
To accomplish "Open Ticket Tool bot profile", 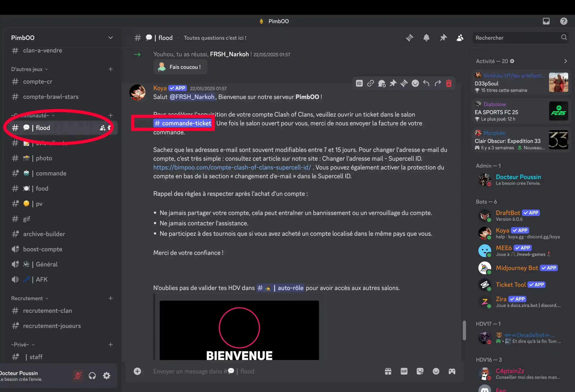I will pyautogui.click(x=520, y=285).
